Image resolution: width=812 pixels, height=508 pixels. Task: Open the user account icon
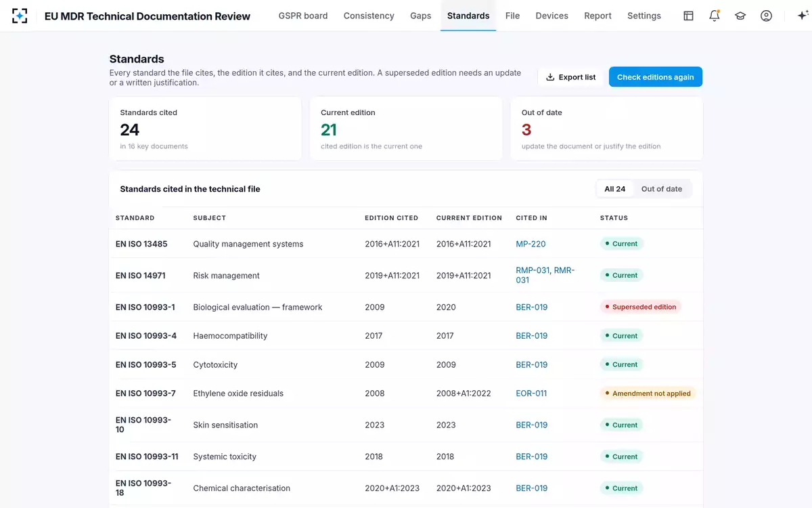coord(766,16)
